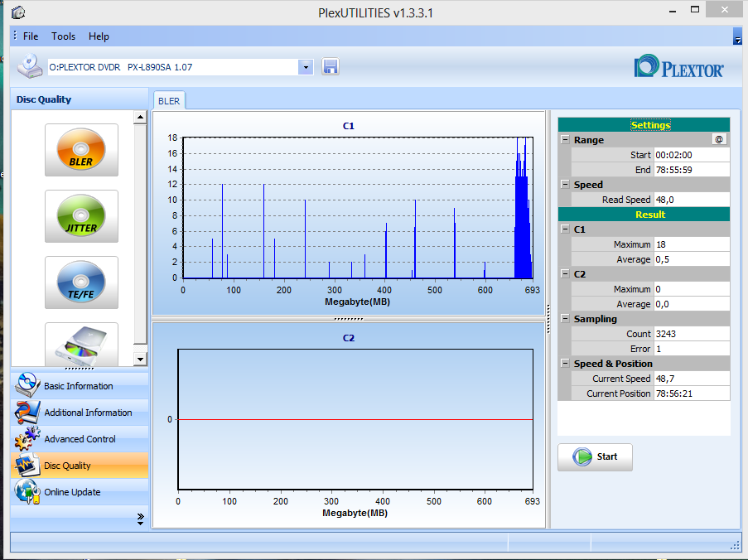Screen dimensions: 748x560
Task: Click Sampling Count value 3243
Action: point(692,333)
